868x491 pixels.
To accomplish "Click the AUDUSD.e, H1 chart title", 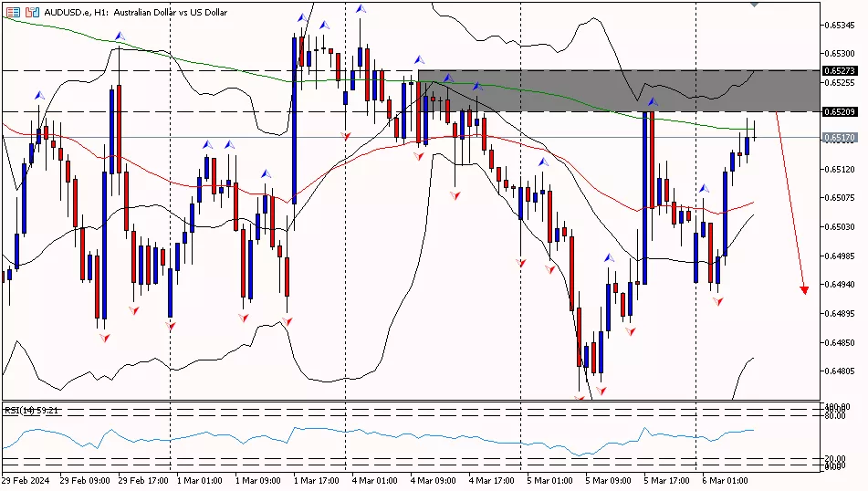I will [x=136, y=12].
